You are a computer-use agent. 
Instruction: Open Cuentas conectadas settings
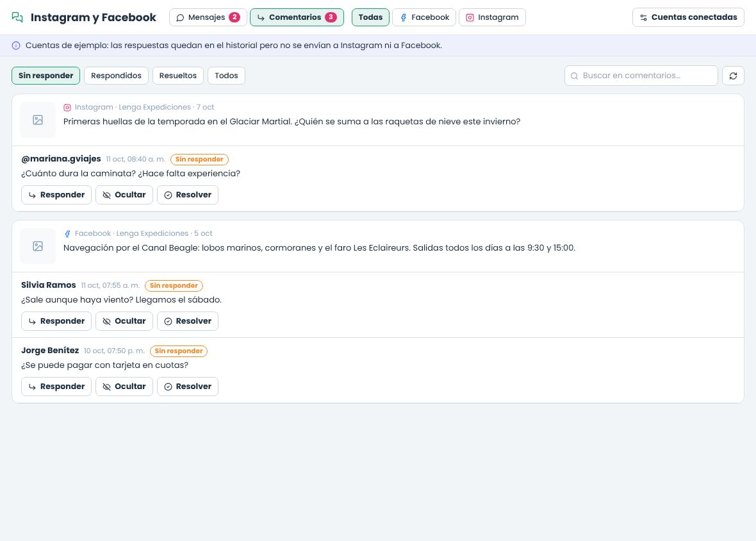click(688, 17)
